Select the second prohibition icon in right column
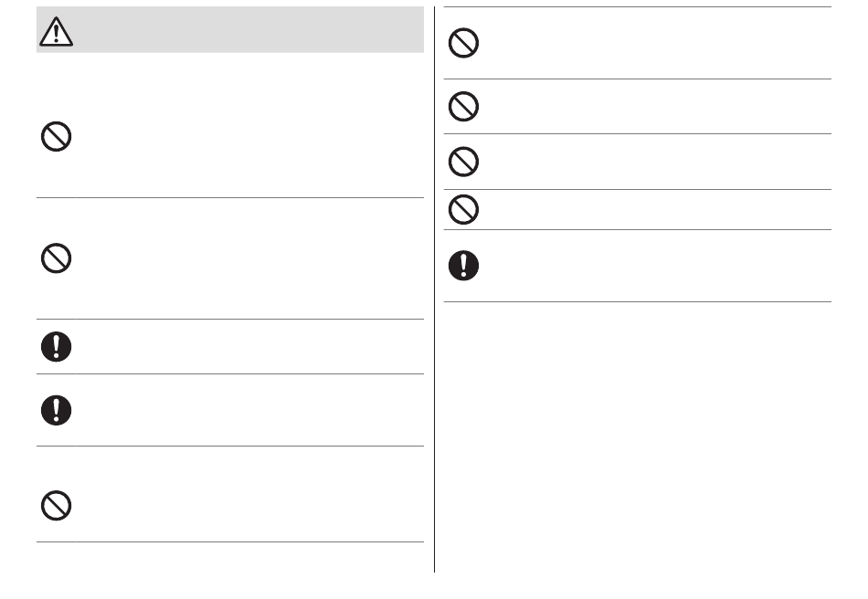The image size is (868, 599). [463, 107]
